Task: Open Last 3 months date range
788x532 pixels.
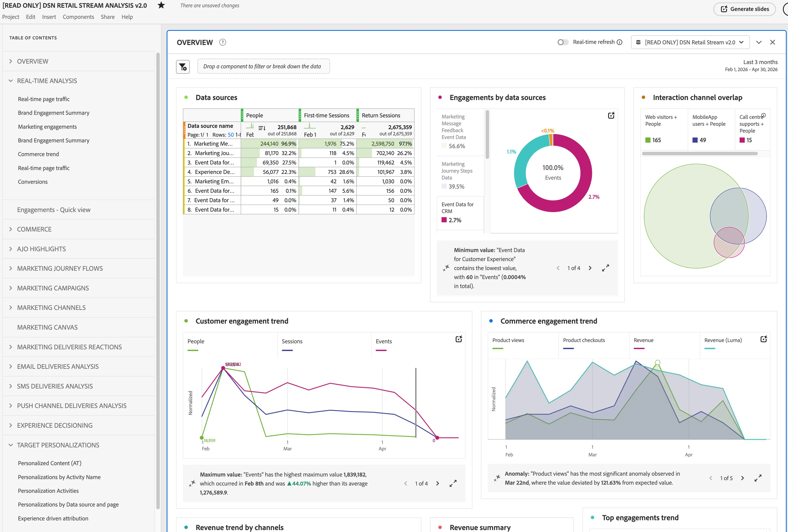Action: tap(751, 66)
